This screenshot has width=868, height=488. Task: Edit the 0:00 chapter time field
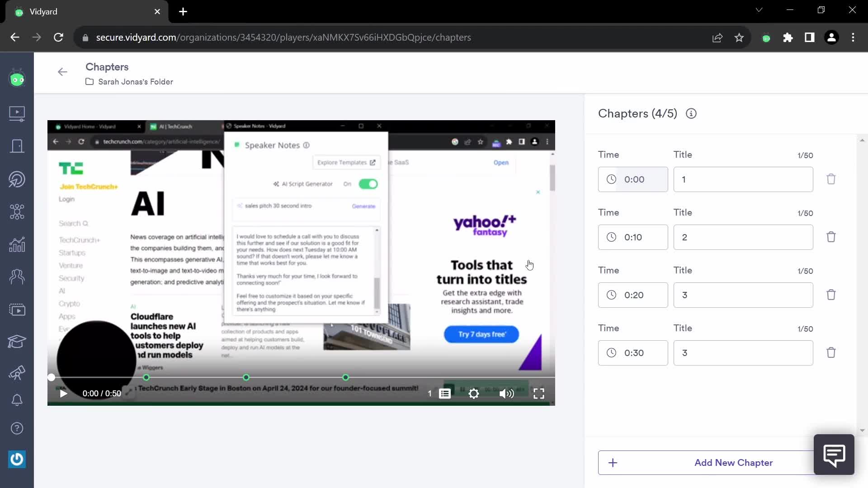coord(633,179)
